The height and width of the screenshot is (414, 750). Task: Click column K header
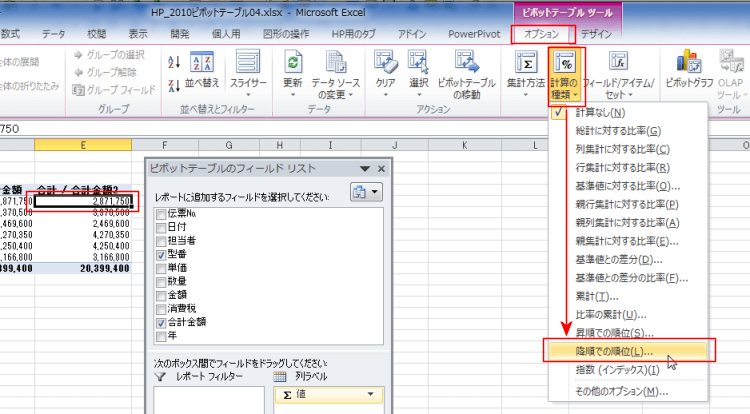point(464,145)
